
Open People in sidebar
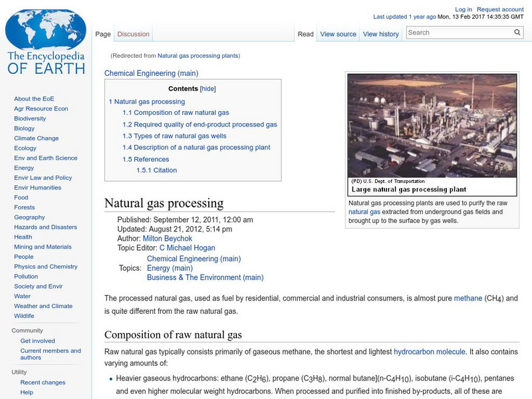point(24,257)
